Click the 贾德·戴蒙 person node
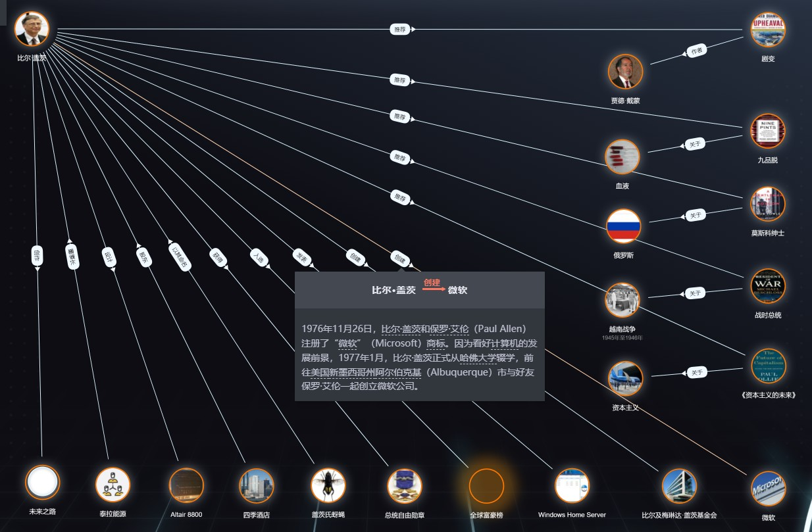Viewport: 812px width, 532px height. click(625, 72)
